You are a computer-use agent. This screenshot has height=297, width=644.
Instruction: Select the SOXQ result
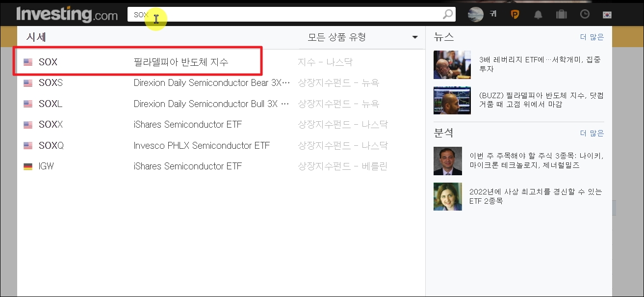[221, 146]
